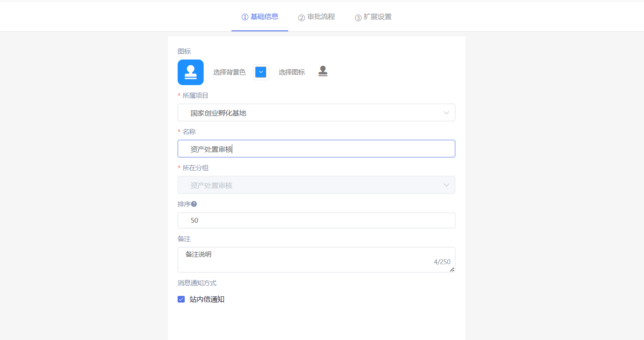Click the 选择背景色 label
The height and width of the screenshot is (340, 644).
click(229, 72)
